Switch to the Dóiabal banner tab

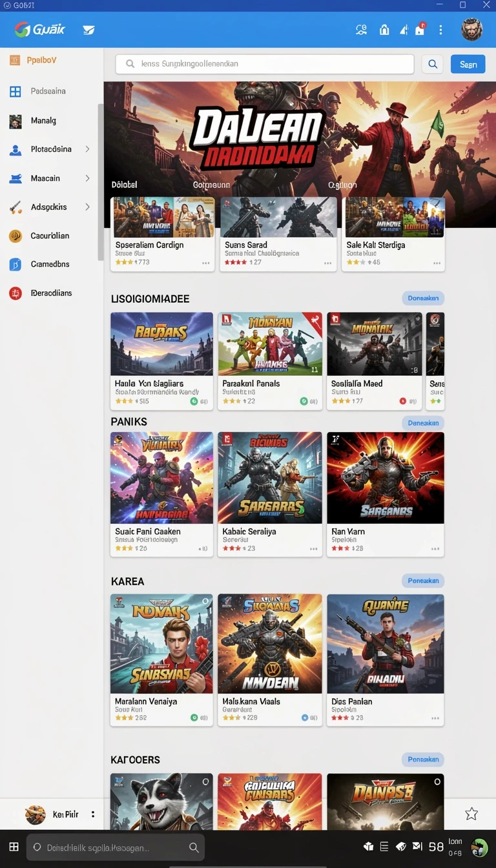[x=124, y=185]
